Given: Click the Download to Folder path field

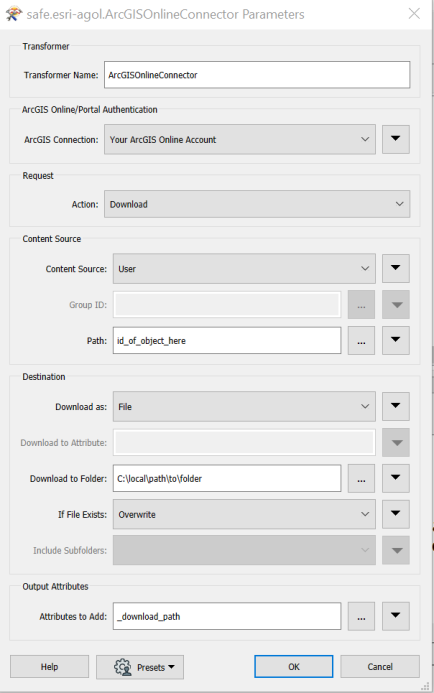Looking at the screenshot, I should pos(227,478).
